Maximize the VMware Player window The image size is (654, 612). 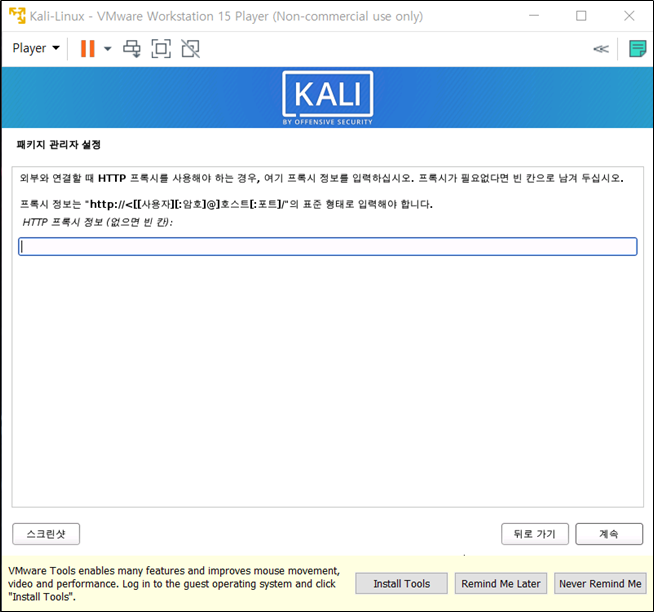pos(581,16)
